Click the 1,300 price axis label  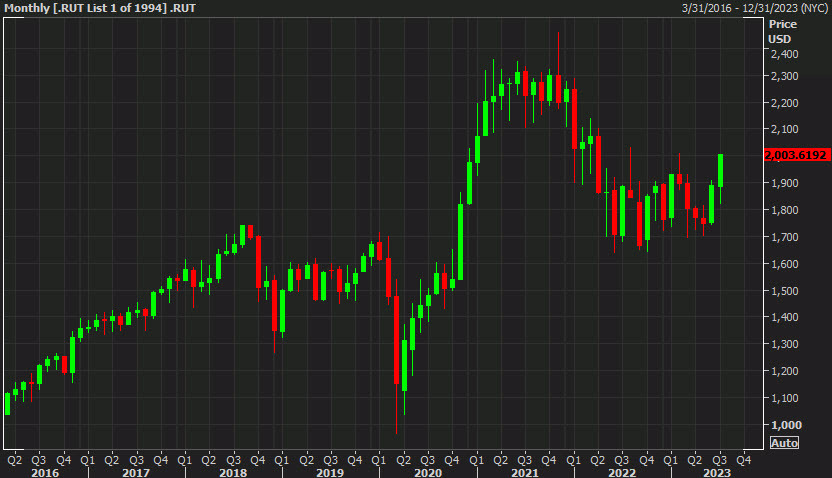784,344
